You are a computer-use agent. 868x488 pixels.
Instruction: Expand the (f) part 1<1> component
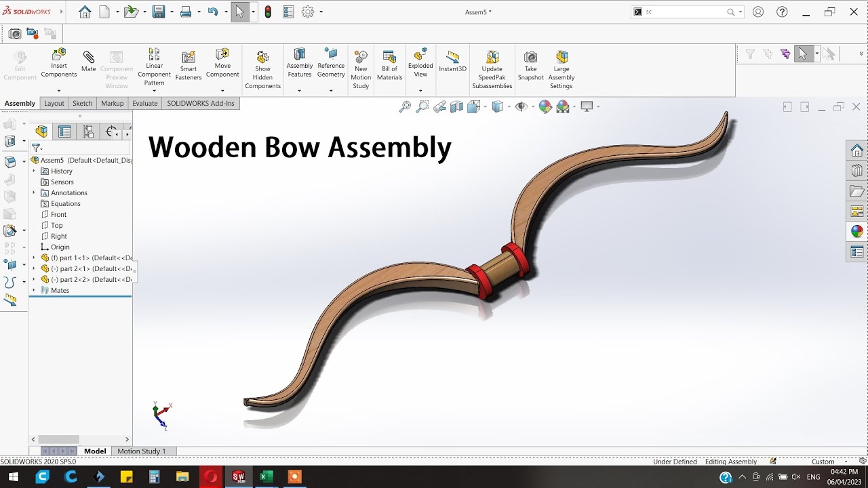[34, 258]
